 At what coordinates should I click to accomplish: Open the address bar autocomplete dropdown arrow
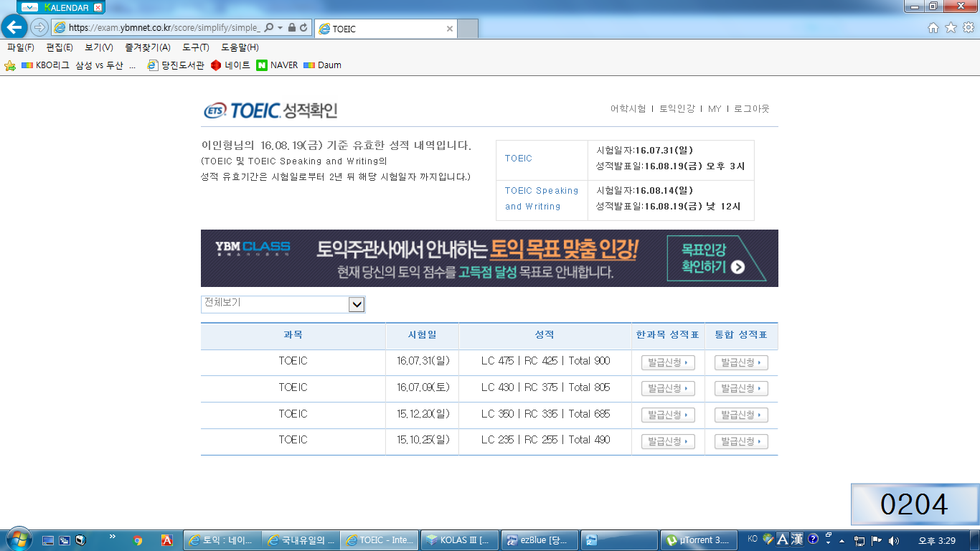(280, 28)
